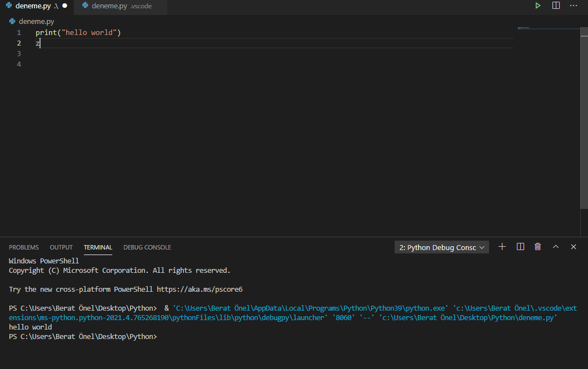Screen dimensions: 588x369
Task: Click line number 3 in the gutter
Action: pyautogui.click(x=19, y=54)
